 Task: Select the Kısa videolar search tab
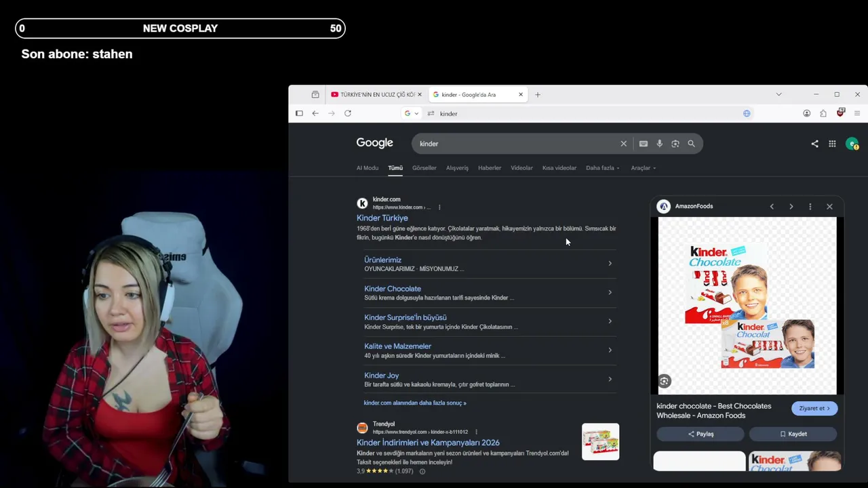click(x=559, y=168)
